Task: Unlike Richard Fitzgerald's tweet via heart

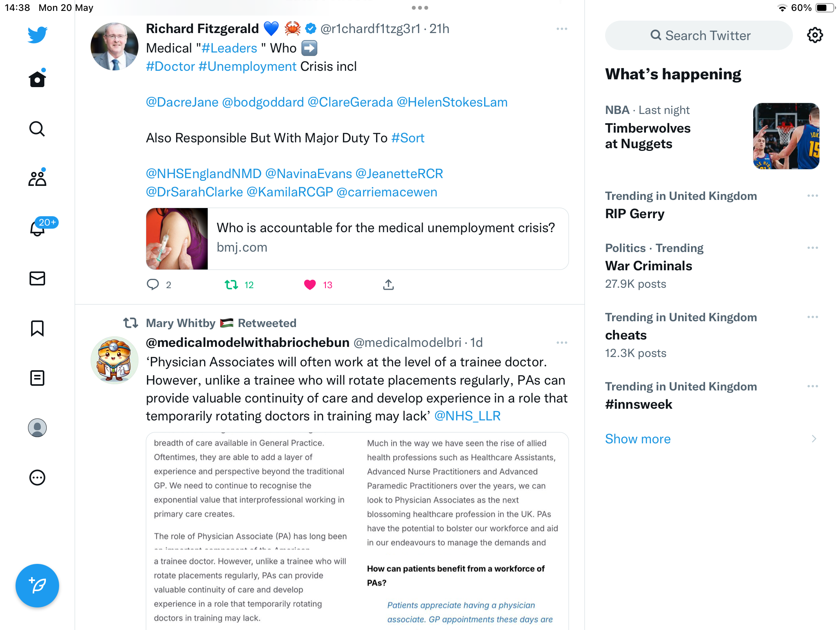Action: pyautogui.click(x=310, y=285)
